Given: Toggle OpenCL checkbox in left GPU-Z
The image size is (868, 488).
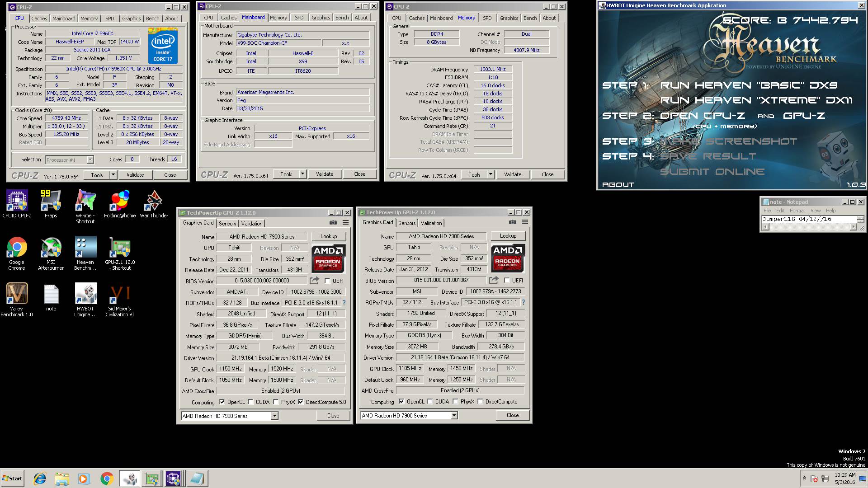Looking at the screenshot, I should pyautogui.click(x=222, y=402).
